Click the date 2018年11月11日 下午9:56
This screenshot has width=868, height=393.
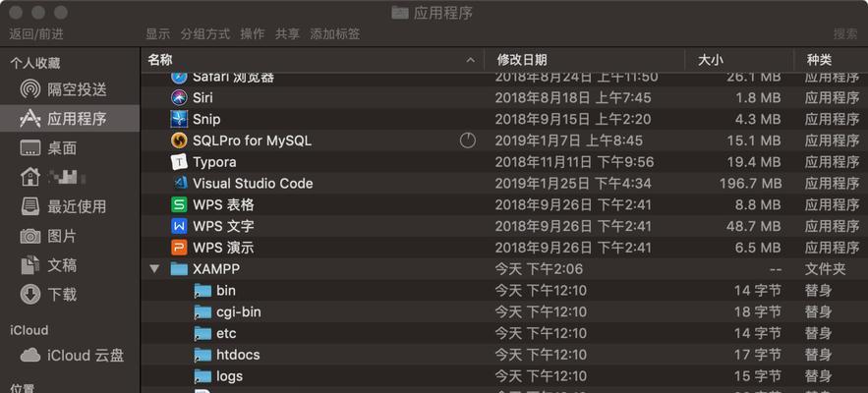pos(574,162)
